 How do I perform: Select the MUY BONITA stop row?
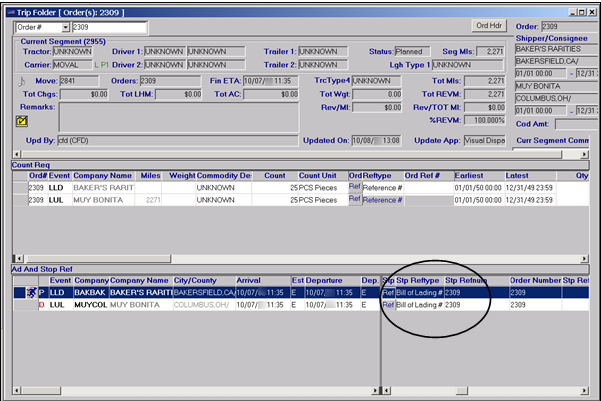(x=140, y=304)
